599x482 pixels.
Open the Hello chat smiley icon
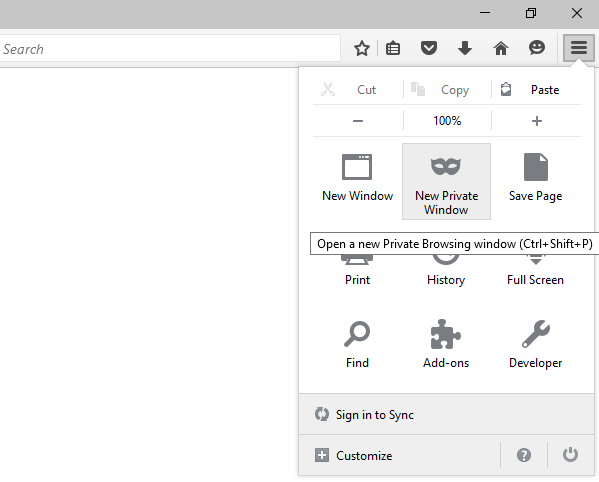click(537, 49)
